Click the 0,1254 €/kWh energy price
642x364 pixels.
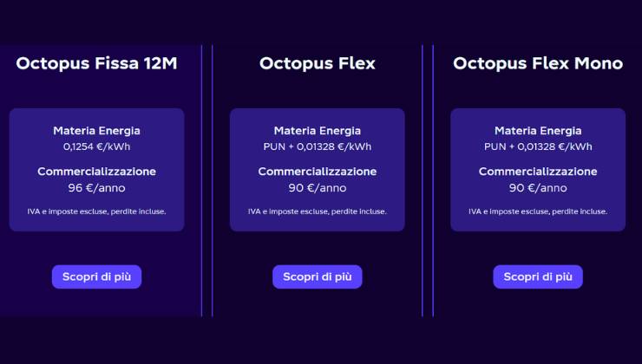point(96,146)
